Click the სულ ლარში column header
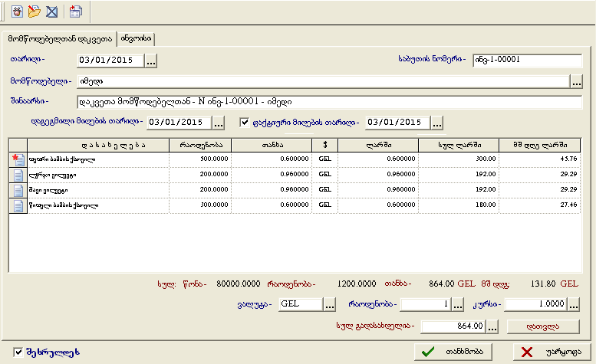 pyautogui.click(x=459, y=145)
